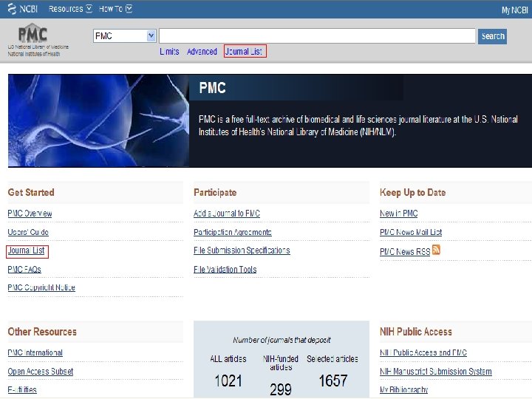Click the Other Resources heading
Image resolution: width=532 pixels, height=399 pixels.
[x=42, y=332]
